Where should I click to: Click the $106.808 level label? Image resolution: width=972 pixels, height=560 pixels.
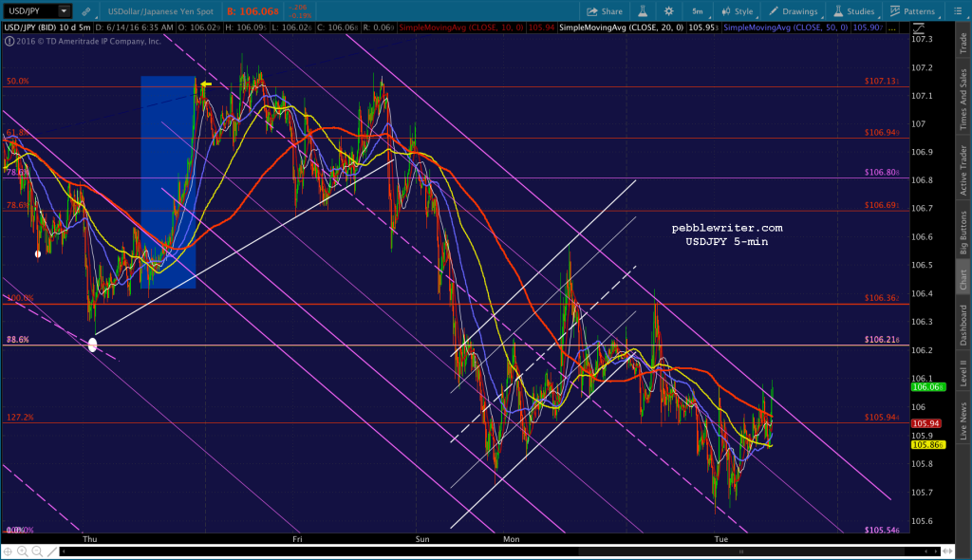pos(882,173)
